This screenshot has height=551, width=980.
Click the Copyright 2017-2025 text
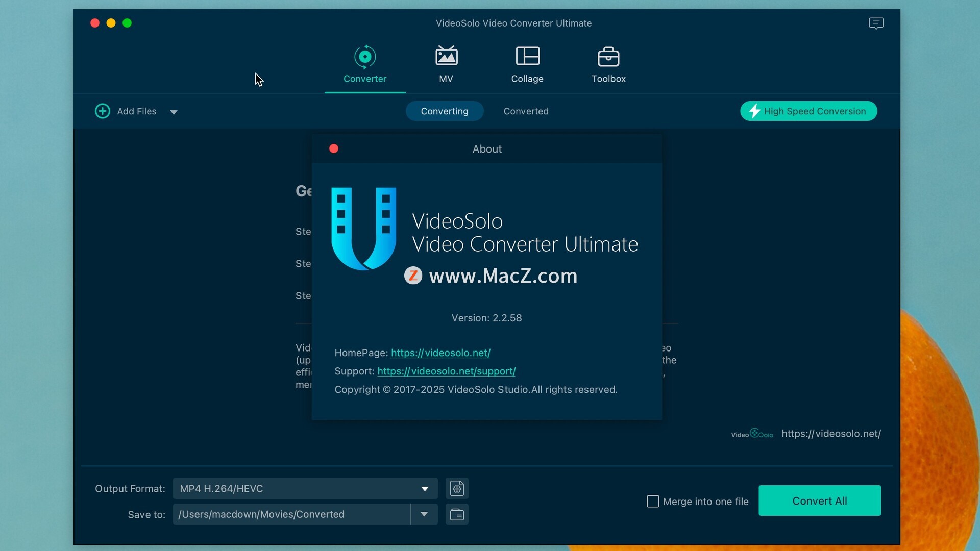coord(476,389)
